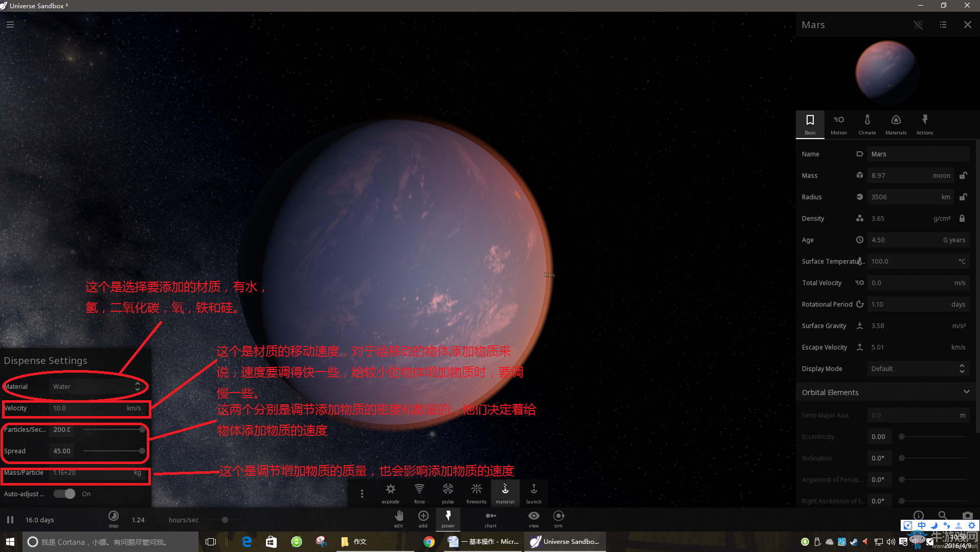Viewport: 980px width, 552px height.
Task: Select the launch power tool
Action: (533, 493)
